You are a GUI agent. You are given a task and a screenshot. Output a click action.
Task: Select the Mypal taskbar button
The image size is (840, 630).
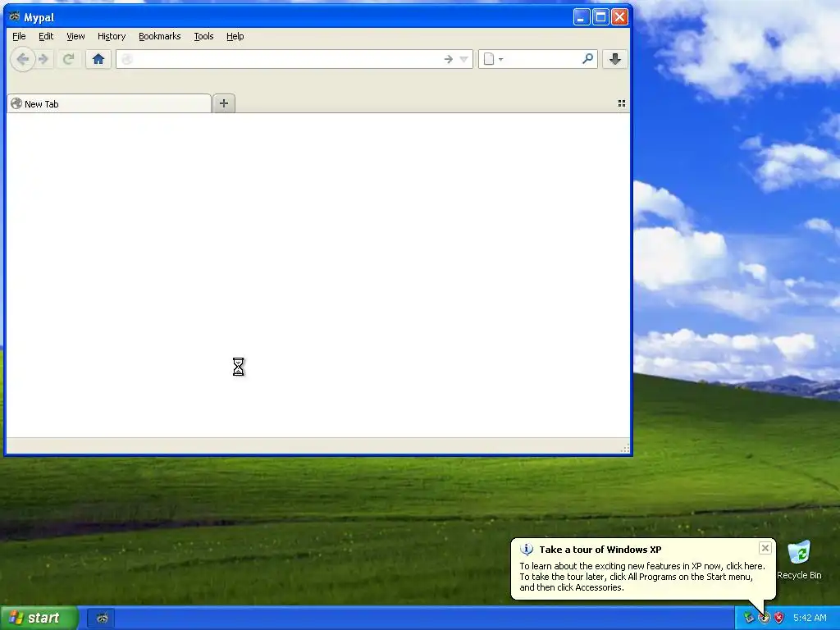tap(101, 619)
